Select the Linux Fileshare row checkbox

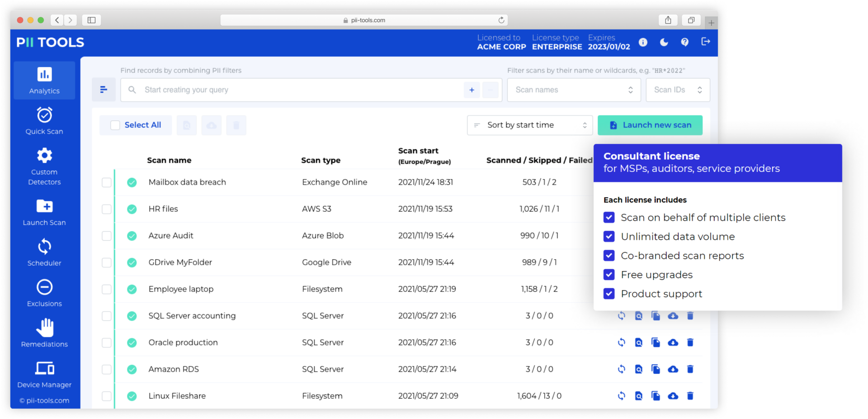pos(107,396)
